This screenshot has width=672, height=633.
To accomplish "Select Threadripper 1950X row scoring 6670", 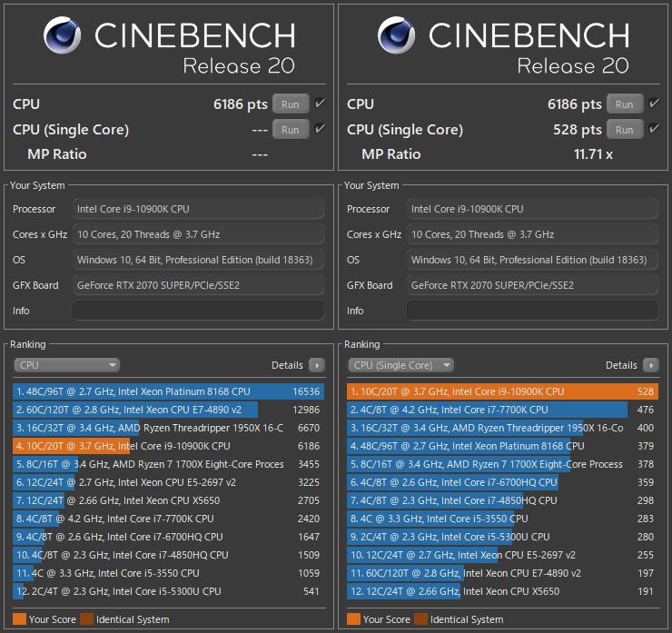I will [x=168, y=428].
